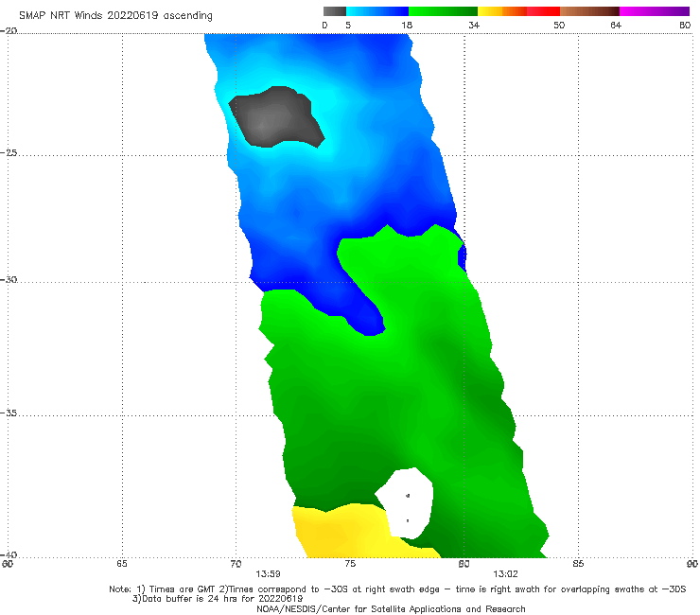Click the 'Data buffer is 24 hrs' note

click(218, 599)
